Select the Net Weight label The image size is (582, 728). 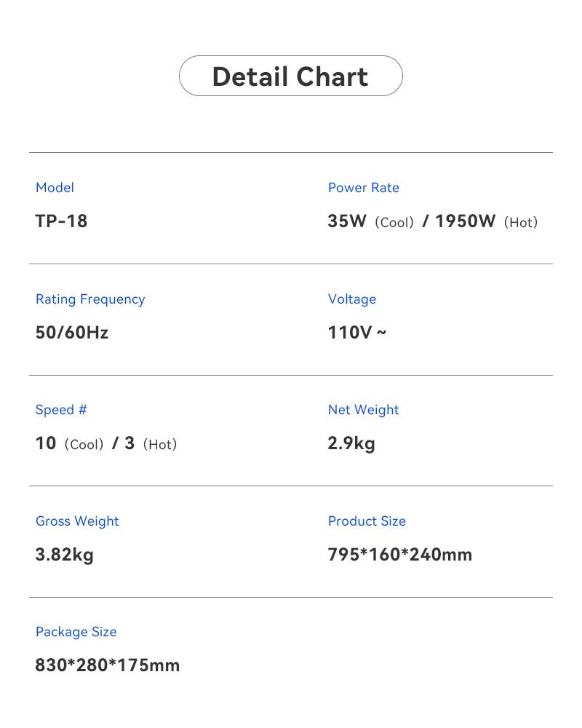[363, 410]
